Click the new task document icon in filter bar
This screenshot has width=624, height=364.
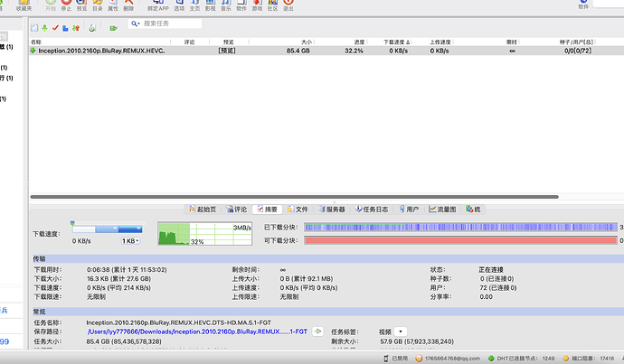(x=34, y=28)
